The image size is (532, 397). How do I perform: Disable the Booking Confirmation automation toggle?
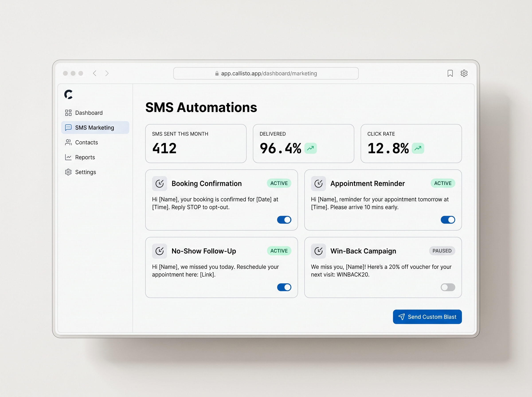[x=284, y=220]
